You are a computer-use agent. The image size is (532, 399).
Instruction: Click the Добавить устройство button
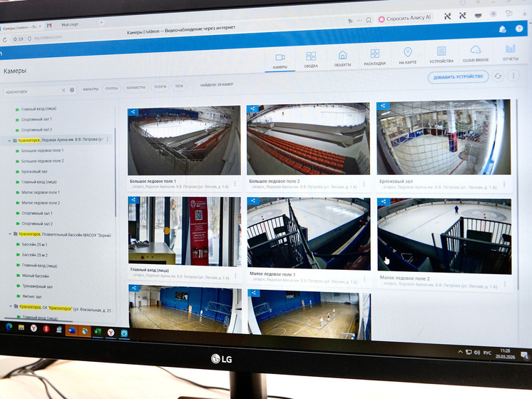coord(459,76)
